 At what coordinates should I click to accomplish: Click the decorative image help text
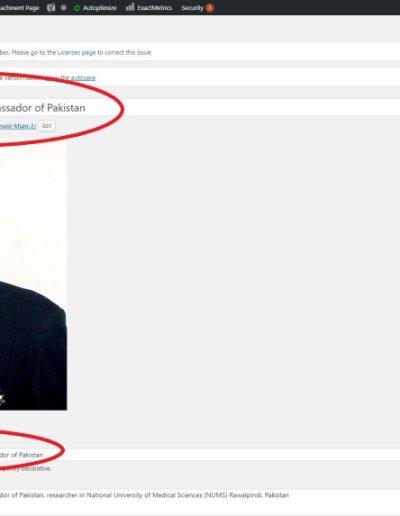(x=26, y=468)
